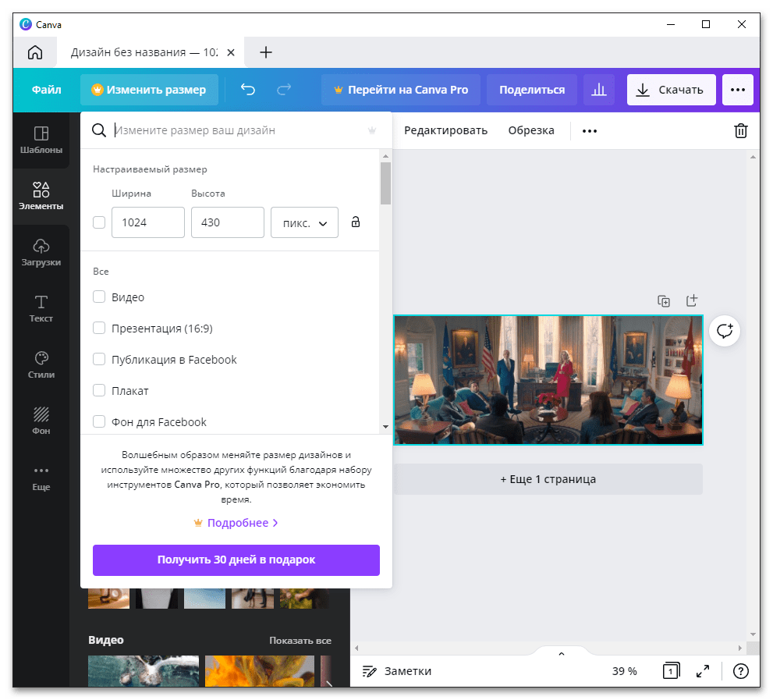
Task: Click the Высота height field 430
Action: click(x=227, y=222)
